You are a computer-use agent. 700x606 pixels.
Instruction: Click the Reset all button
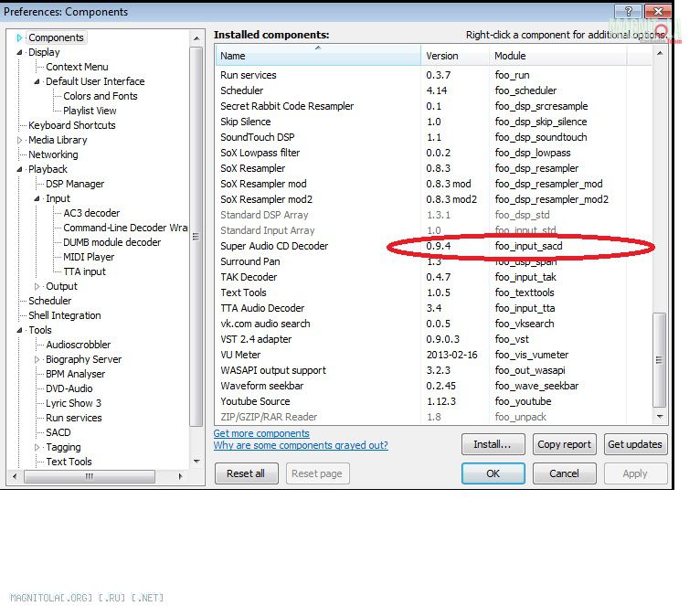pyautogui.click(x=247, y=473)
